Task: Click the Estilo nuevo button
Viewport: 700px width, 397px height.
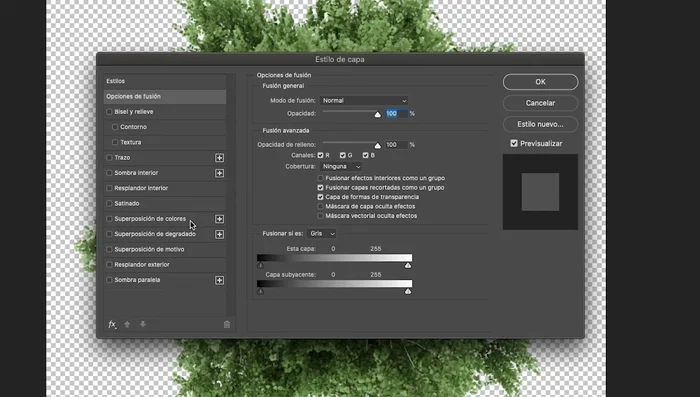Action: 540,124
